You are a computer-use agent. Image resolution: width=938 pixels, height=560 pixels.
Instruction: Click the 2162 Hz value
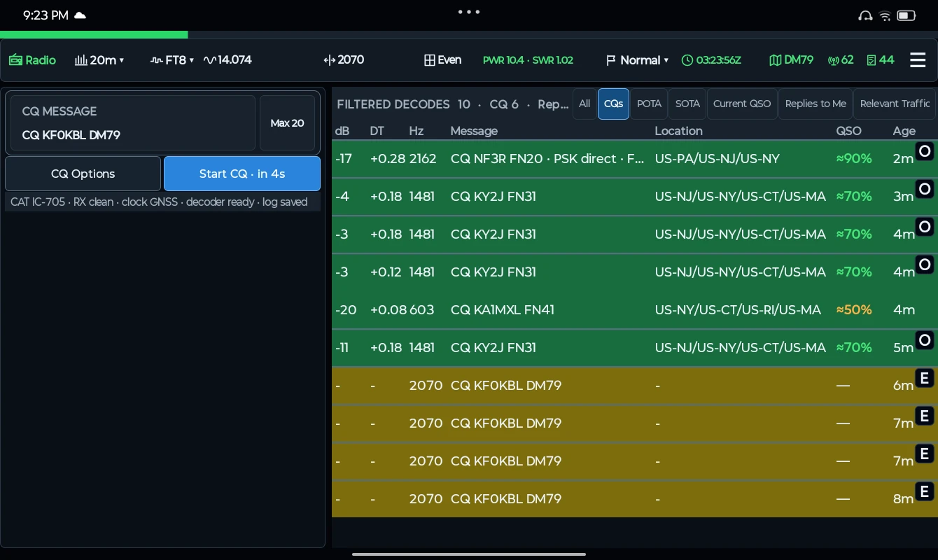pos(423,159)
